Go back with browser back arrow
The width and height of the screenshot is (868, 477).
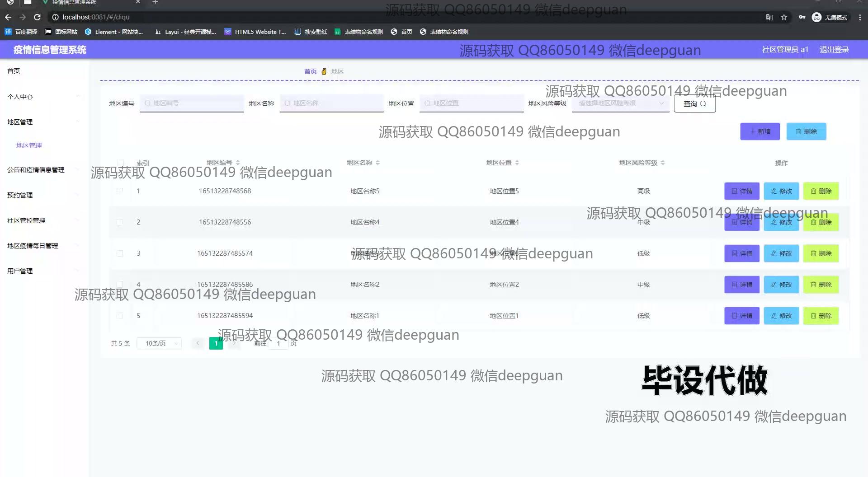[x=8, y=17]
